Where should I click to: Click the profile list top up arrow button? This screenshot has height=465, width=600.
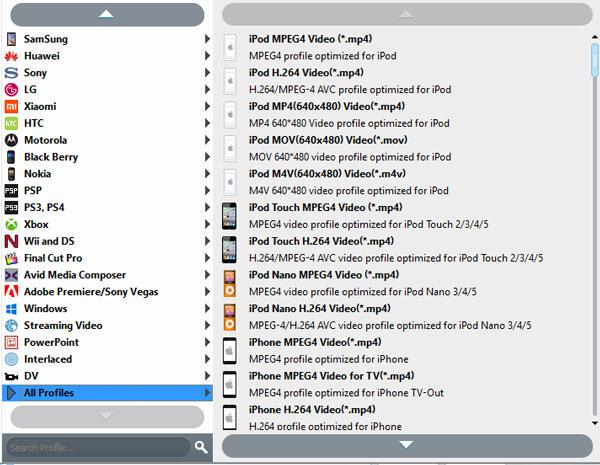[x=407, y=15]
